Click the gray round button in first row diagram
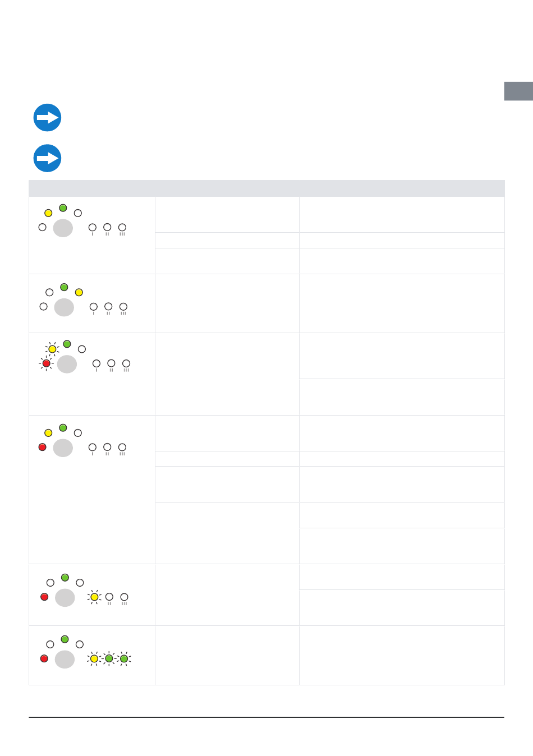This screenshot has height=756, width=533. (x=63, y=228)
